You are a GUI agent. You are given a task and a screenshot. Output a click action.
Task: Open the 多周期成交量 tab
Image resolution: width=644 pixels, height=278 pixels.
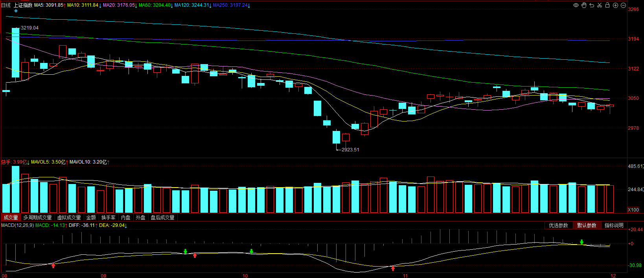[x=37, y=217]
